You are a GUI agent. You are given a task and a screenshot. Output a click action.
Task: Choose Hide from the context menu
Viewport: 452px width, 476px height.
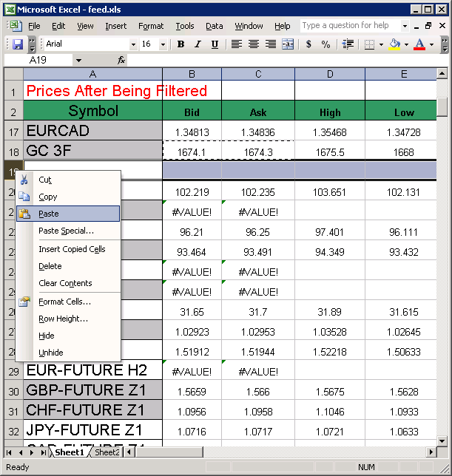click(68, 336)
